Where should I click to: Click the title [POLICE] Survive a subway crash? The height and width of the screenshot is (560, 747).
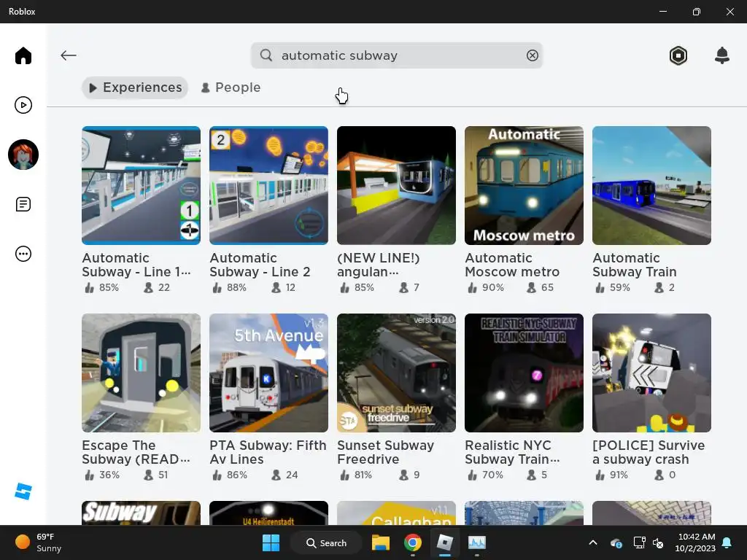click(649, 452)
